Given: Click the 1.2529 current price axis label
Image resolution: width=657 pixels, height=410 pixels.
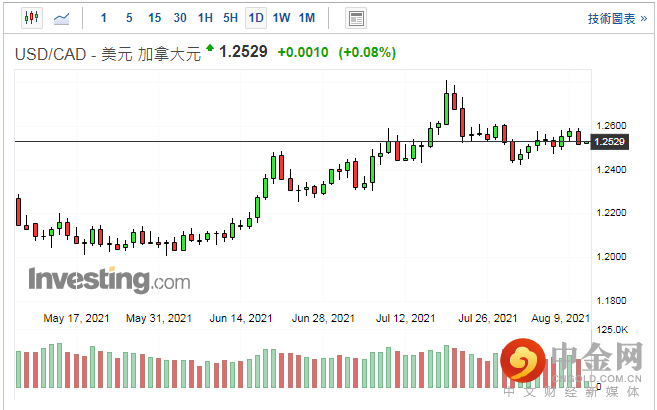Looking at the screenshot, I should (x=609, y=142).
